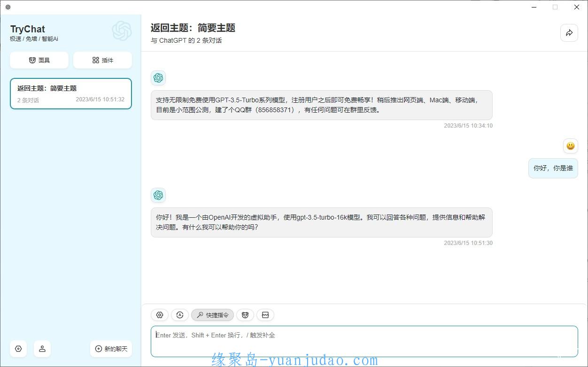588x367 pixels.
Task: Click the share arrow icon in the header
Action: click(x=569, y=33)
